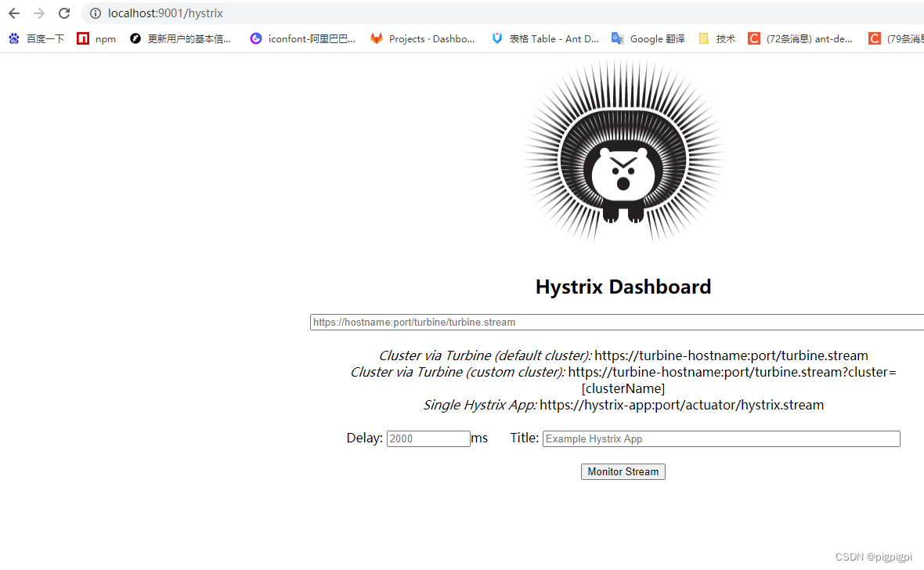Click the text 'Cluster via Turbine (default cluster):'
The width and height of the screenshot is (924, 570).
[x=485, y=355]
